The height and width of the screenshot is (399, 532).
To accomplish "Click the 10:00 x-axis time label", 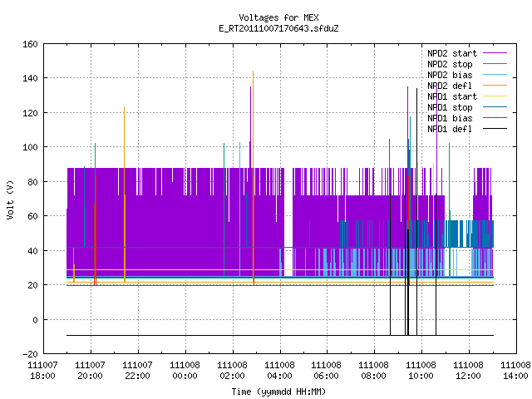I will pos(421,376).
